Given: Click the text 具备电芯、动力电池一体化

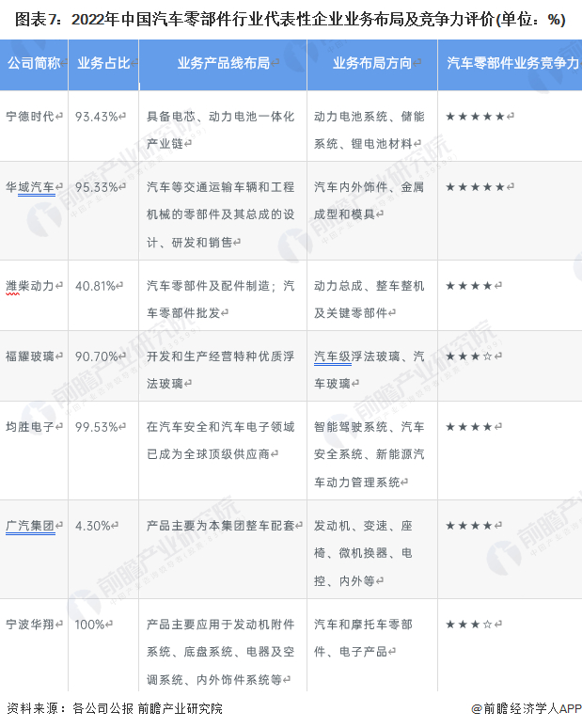Looking at the screenshot, I should (x=220, y=117).
